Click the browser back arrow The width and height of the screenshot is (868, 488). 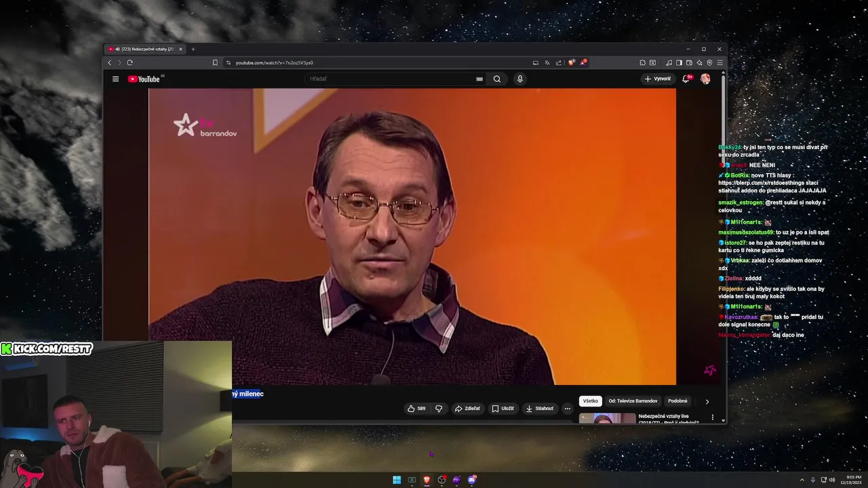click(x=109, y=62)
